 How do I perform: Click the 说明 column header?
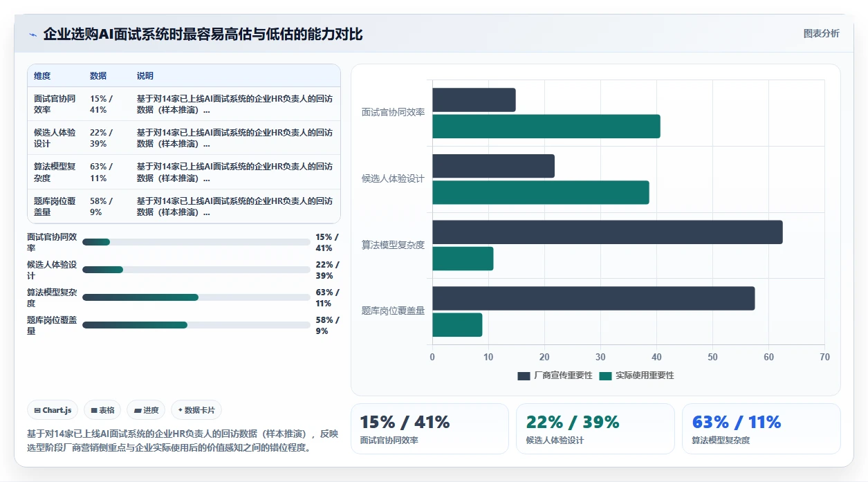click(x=145, y=76)
